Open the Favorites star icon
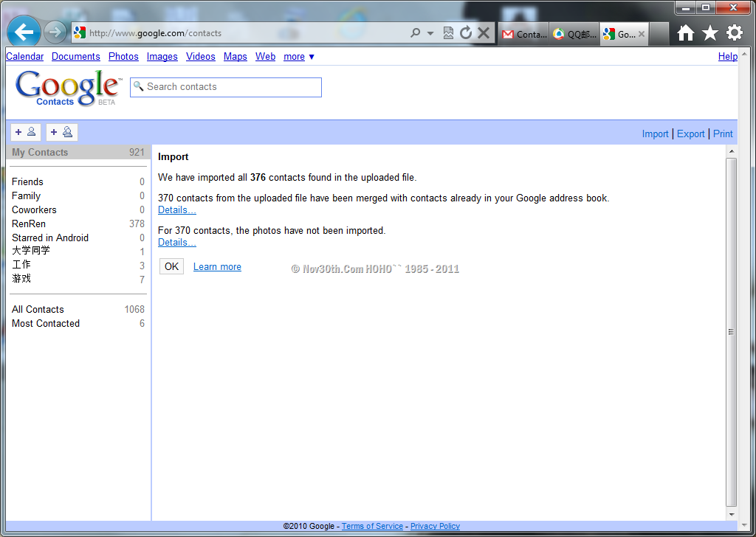This screenshot has width=756, height=537. 710,32
